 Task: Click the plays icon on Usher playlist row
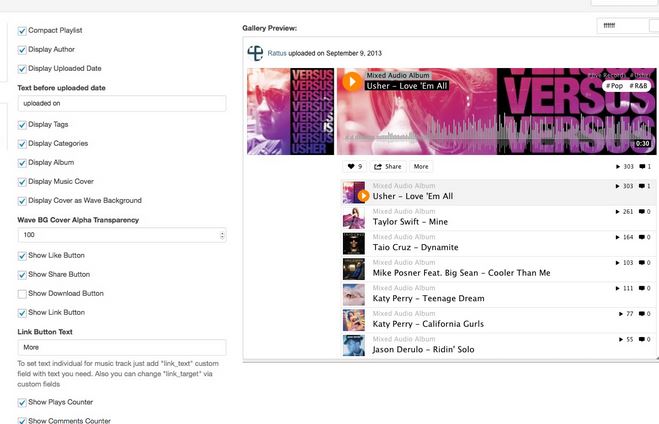point(618,186)
